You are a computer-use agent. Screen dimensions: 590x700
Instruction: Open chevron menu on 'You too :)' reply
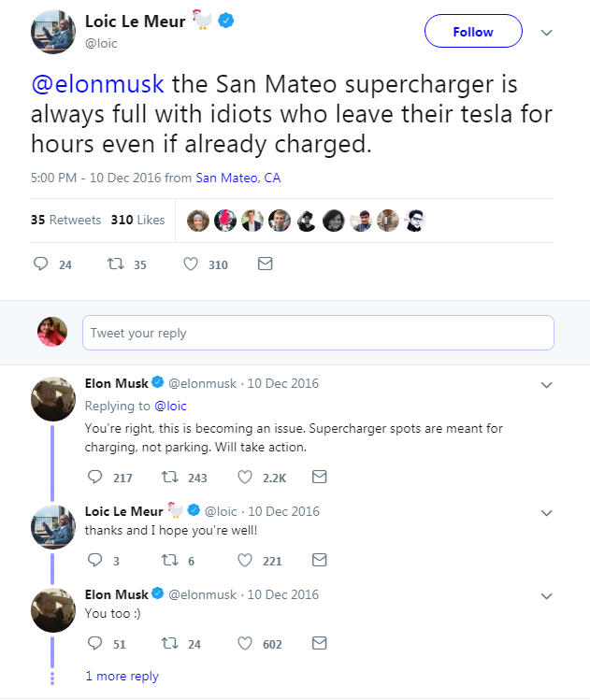pos(548,595)
